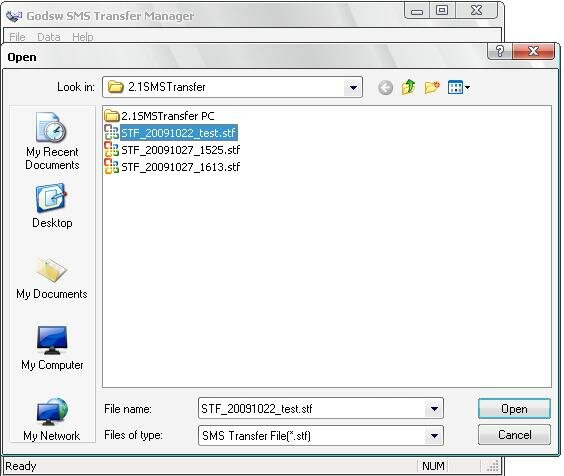
Task: Open My Network places
Action: click(x=52, y=420)
